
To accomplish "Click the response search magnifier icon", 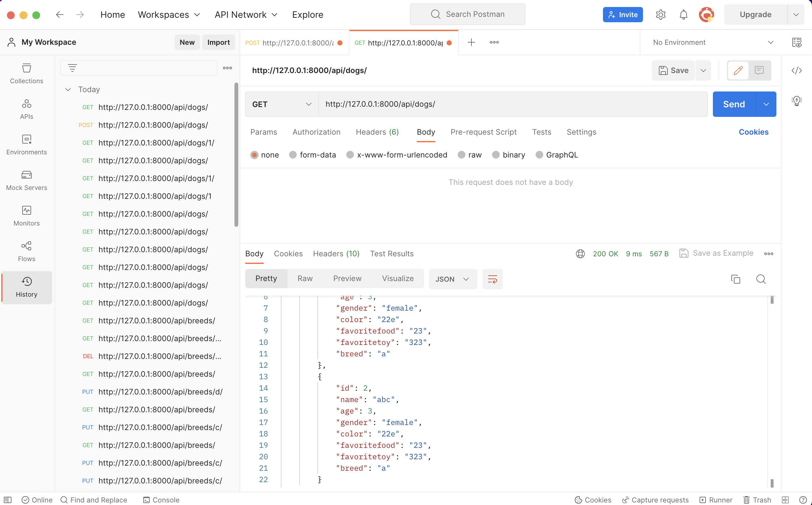I will coord(761,279).
